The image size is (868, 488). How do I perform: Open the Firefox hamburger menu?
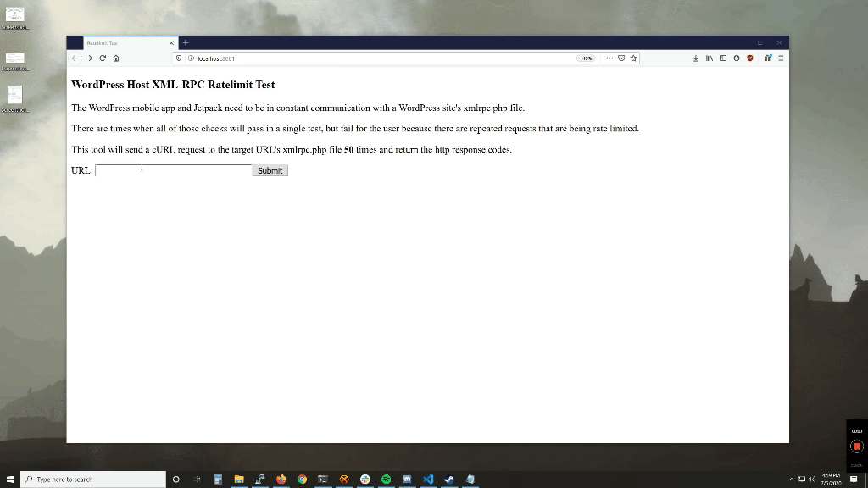(781, 58)
